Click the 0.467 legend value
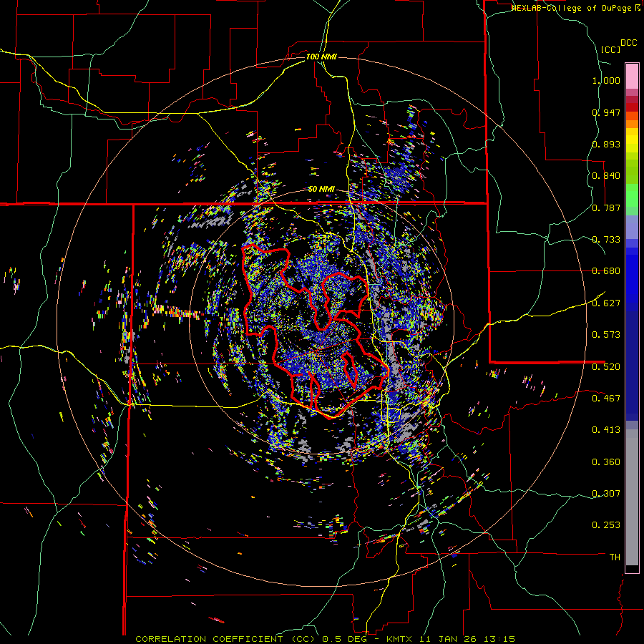 pos(606,398)
